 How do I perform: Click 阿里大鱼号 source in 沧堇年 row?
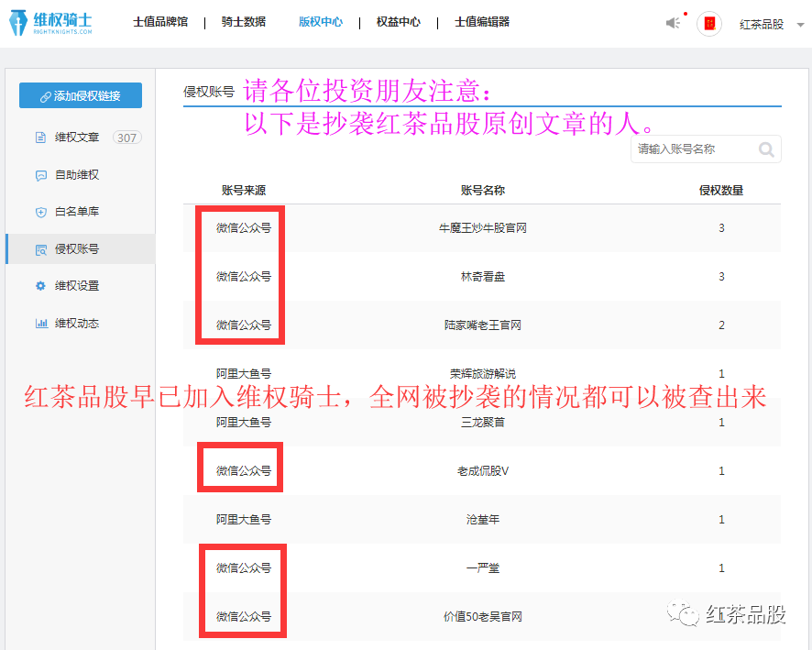244,520
